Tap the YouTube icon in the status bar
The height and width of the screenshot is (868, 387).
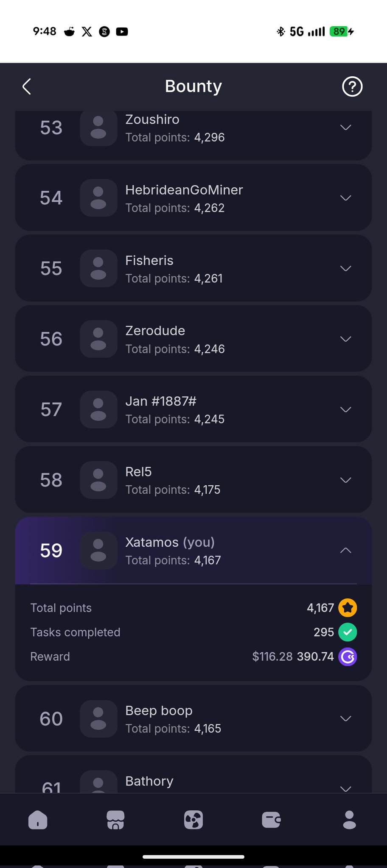coord(122,32)
